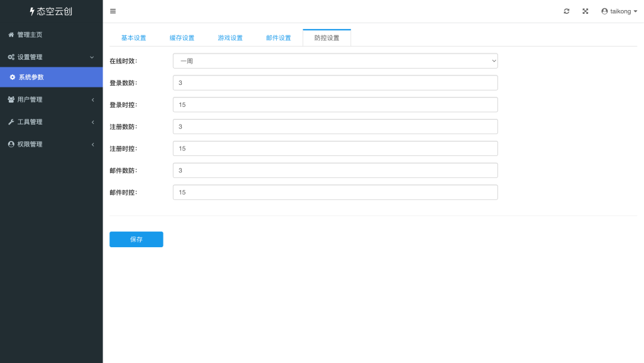Image resolution: width=644 pixels, height=363 pixels.
Task: Switch to the 基本设置 tab
Action: pyautogui.click(x=133, y=38)
